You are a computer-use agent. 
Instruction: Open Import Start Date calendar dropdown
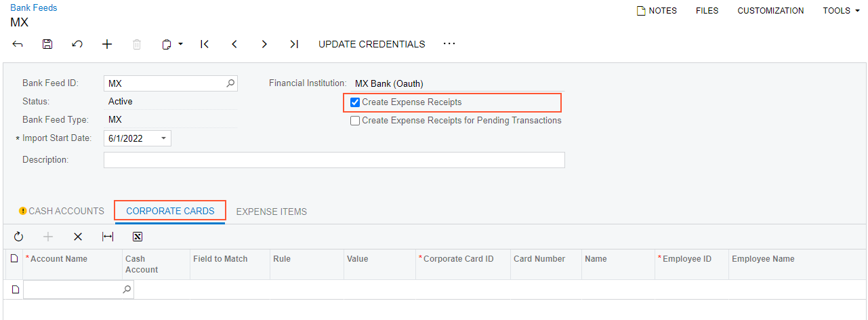pos(163,139)
